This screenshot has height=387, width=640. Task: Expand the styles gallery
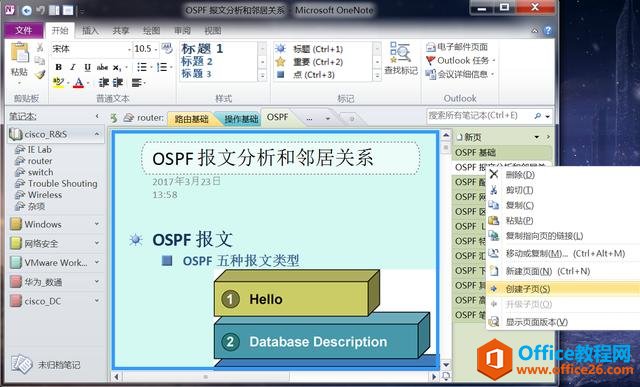point(262,76)
